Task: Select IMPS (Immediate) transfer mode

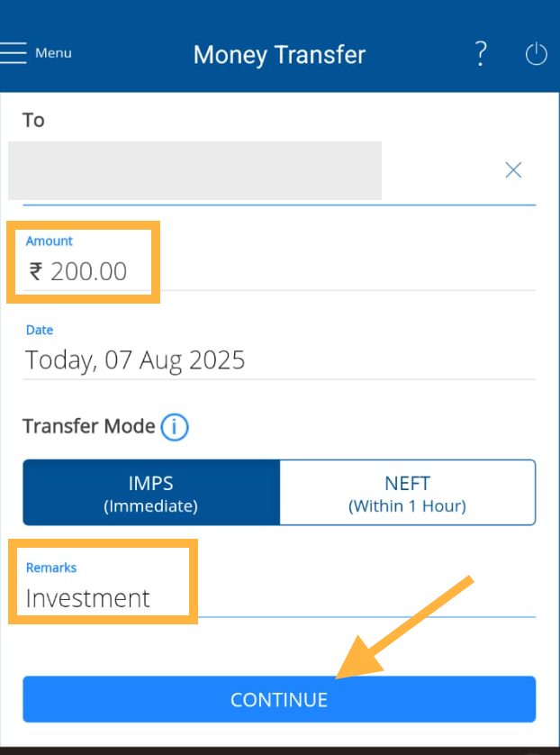Action: coord(151,493)
